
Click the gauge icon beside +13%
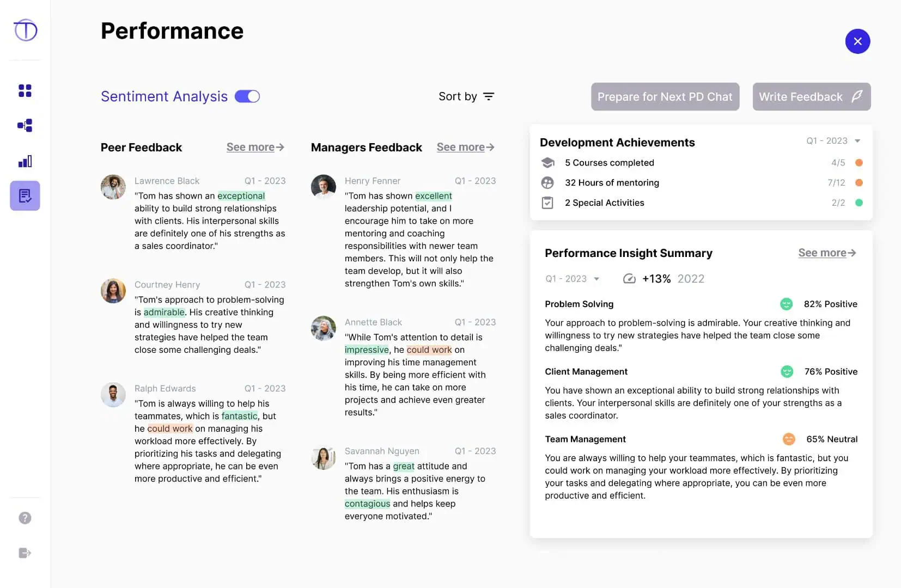point(629,279)
